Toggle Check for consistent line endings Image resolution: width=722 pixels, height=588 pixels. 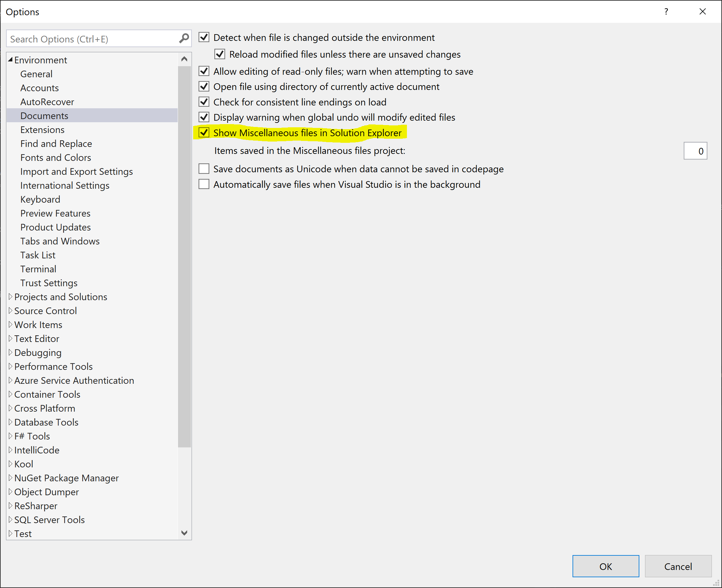coord(204,102)
